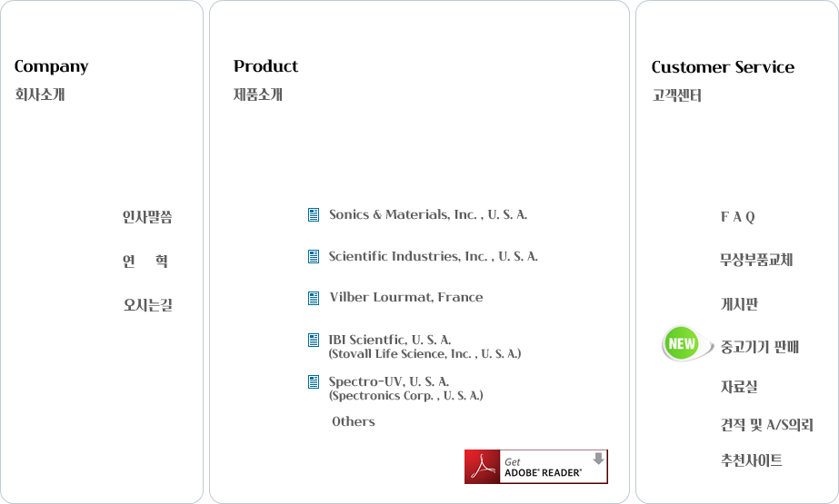Click the red Adobe PDF logo
Image resolution: width=839 pixels, height=504 pixels.
tap(482, 467)
